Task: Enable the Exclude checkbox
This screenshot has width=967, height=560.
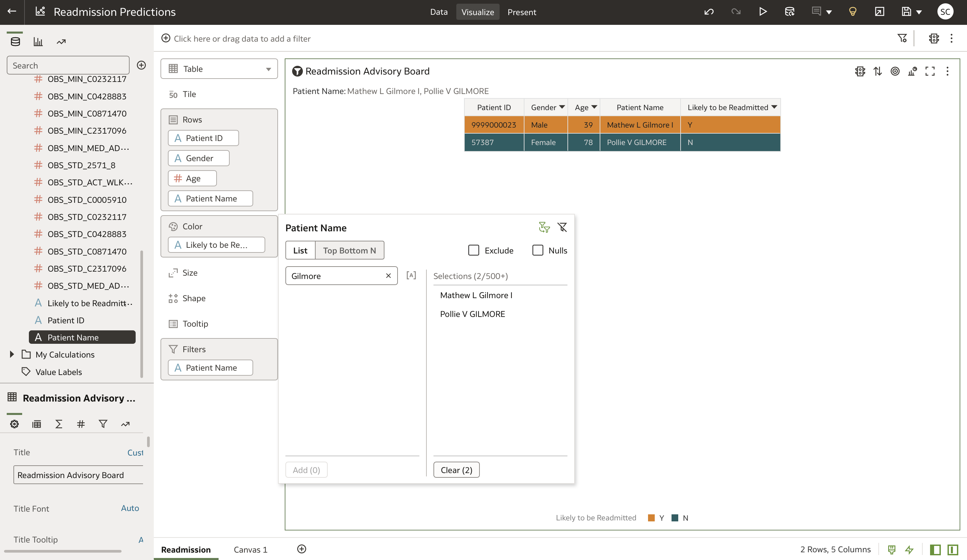Action: click(x=474, y=250)
